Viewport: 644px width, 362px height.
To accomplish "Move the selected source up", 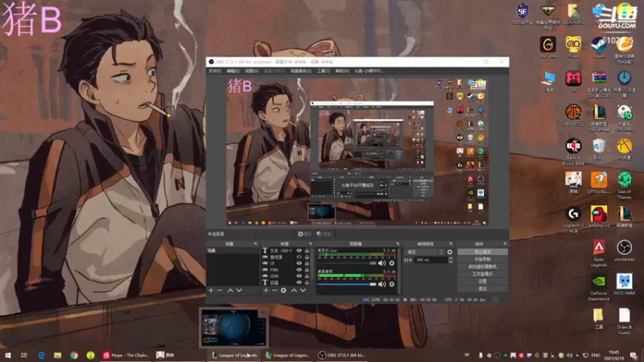I will click(294, 290).
